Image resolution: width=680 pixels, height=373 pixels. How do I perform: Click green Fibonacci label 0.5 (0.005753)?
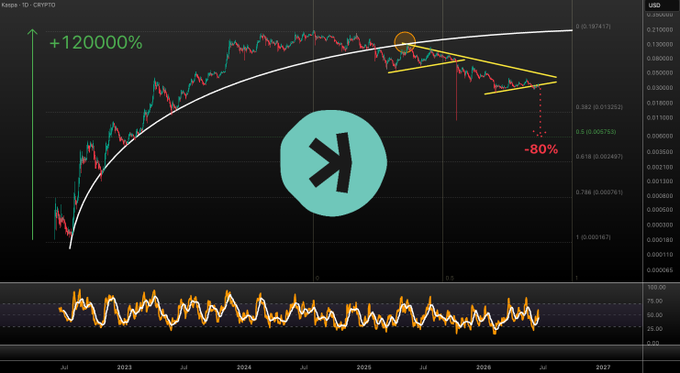pyautogui.click(x=596, y=131)
